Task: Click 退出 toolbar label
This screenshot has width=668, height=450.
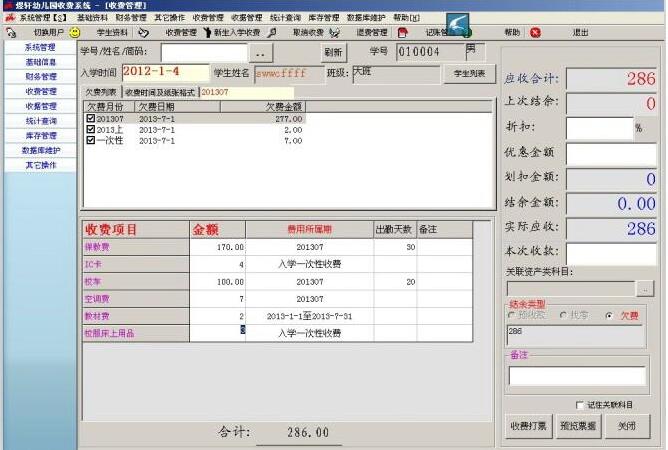Action: click(x=580, y=32)
